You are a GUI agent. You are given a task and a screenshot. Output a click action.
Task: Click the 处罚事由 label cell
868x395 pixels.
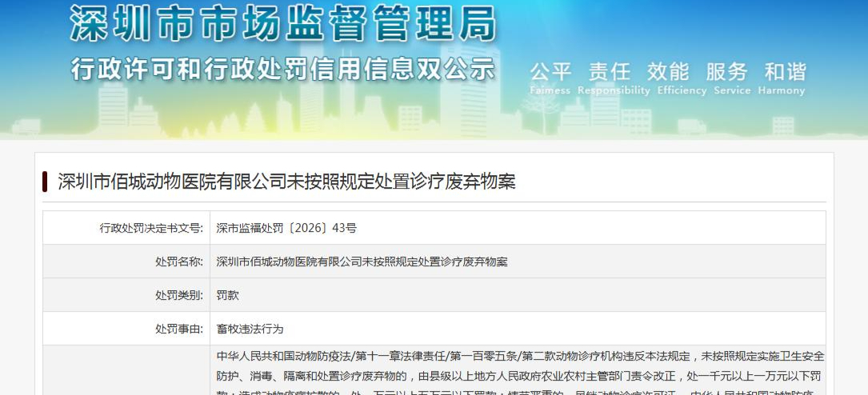click(x=126, y=329)
